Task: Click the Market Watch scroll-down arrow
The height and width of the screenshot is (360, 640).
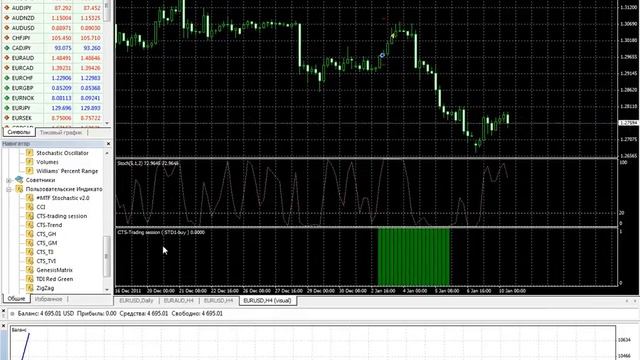Action: pos(107,123)
